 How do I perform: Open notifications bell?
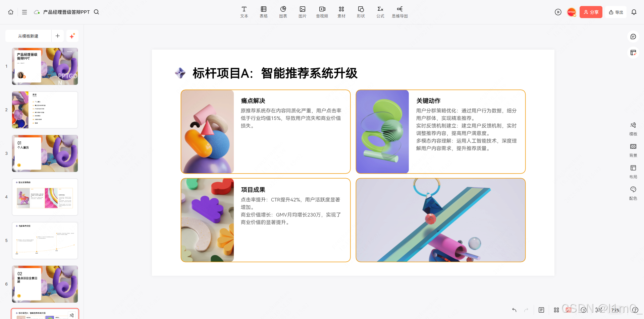tap(634, 12)
